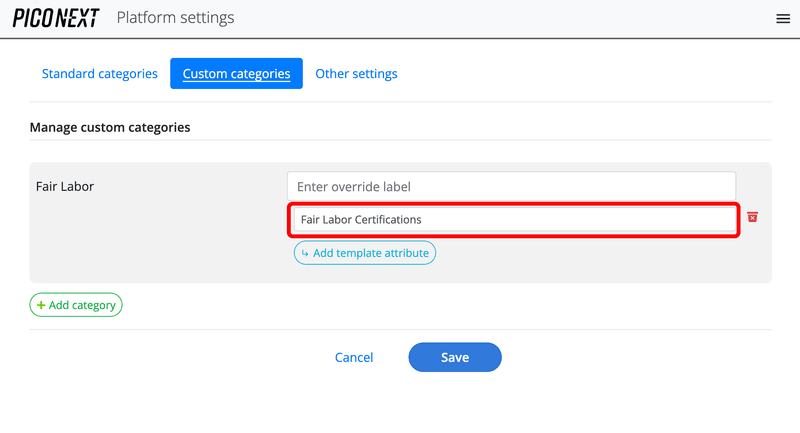Click the header bar beside Platform settings

[x=500, y=18]
